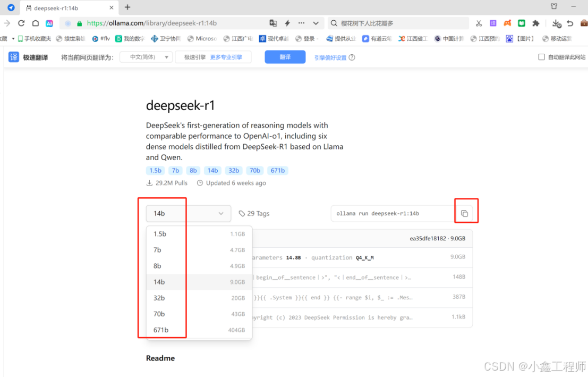Click the help question mark icon
Screen dimensions: 588x377
[x=352, y=57]
